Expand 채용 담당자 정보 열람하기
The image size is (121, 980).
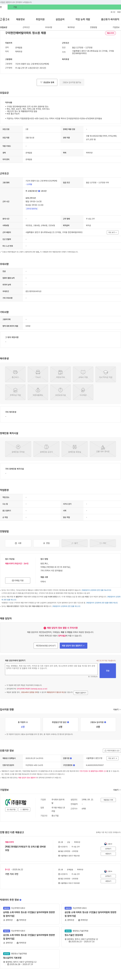[74, 646]
